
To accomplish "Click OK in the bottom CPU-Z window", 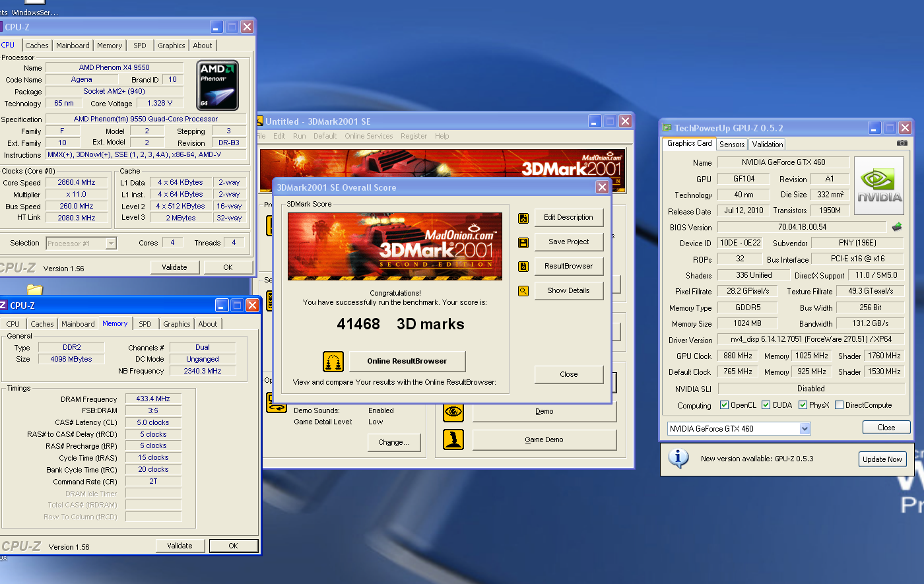I will pyautogui.click(x=233, y=546).
